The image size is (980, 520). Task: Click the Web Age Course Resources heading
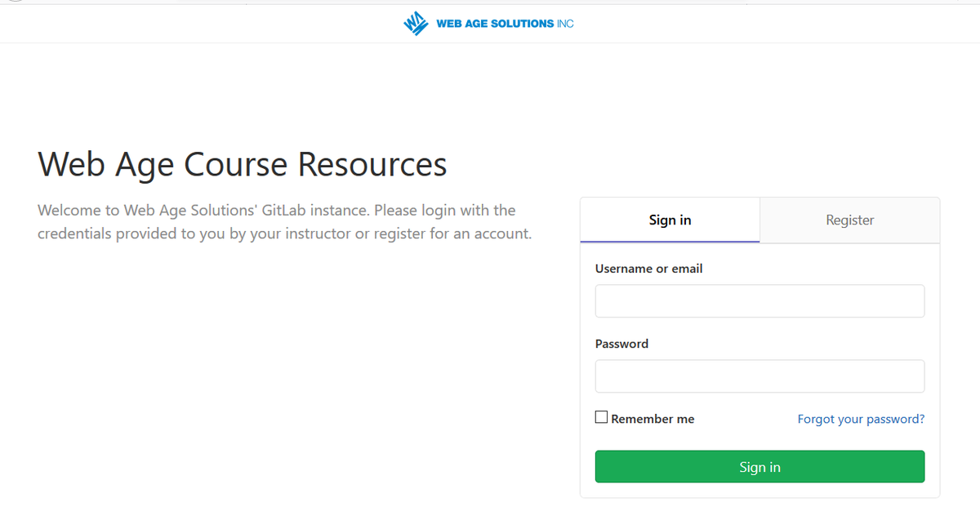pos(242,164)
